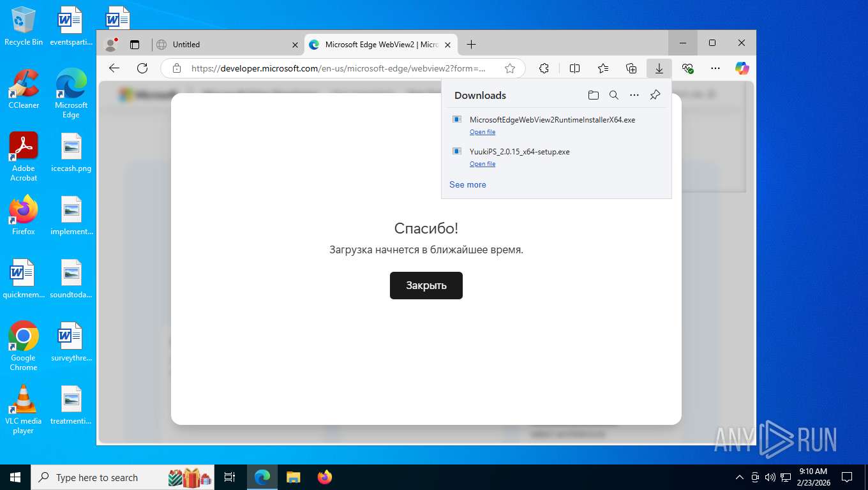Open Favorites list icon

coord(603,68)
